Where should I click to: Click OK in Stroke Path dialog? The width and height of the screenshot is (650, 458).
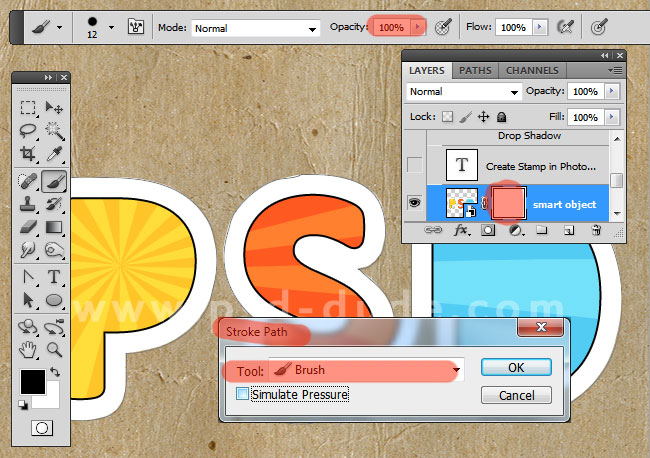[x=516, y=367]
